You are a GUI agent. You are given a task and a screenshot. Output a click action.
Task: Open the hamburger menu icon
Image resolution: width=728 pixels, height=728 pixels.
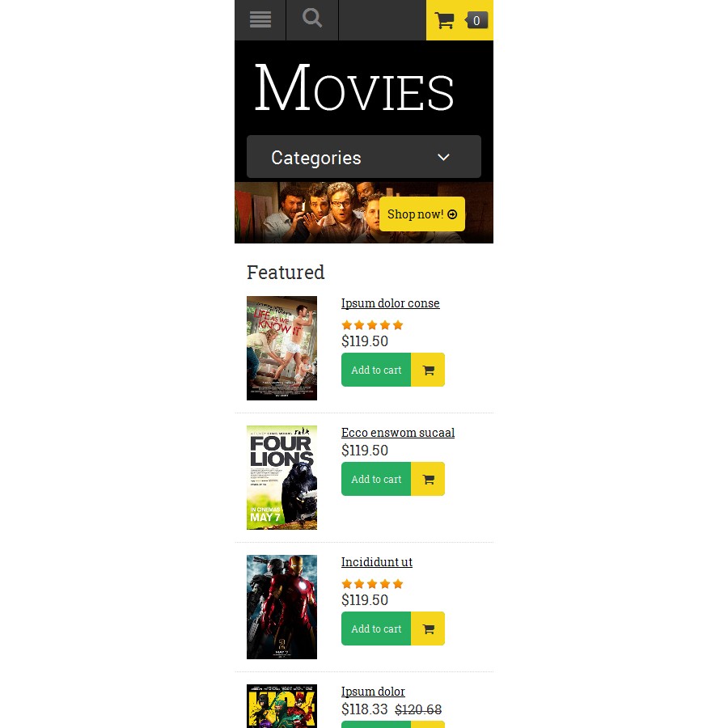[x=260, y=20]
